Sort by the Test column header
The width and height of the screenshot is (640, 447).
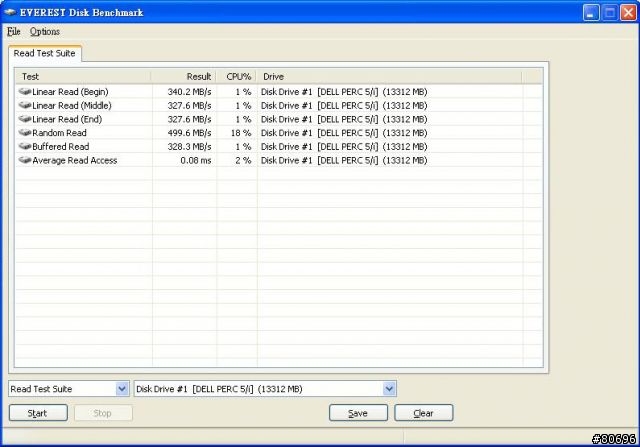tap(83, 76)
